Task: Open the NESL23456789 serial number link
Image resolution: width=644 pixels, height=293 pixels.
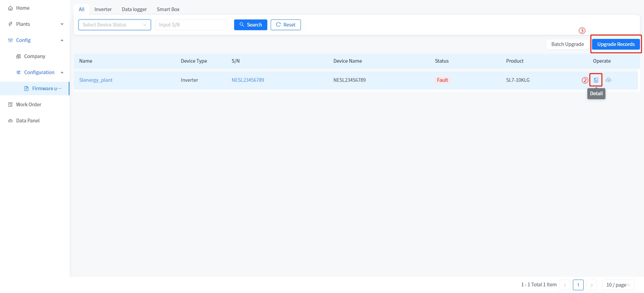Action: (x=248, y=80)
